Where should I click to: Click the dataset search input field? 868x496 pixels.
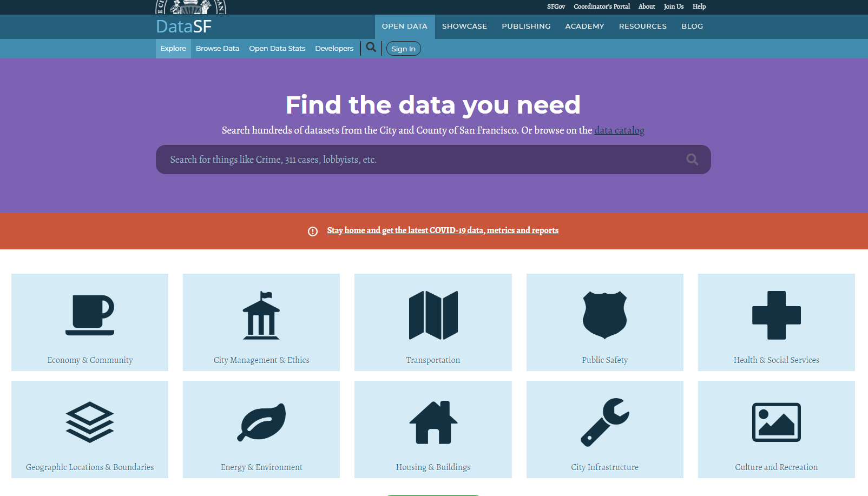[422, 160]
